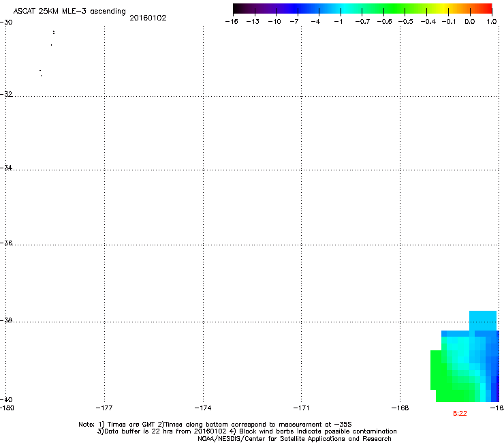504x443 pixels.
Task: Click the '-10' color scale label
Action: click(274, 22)
